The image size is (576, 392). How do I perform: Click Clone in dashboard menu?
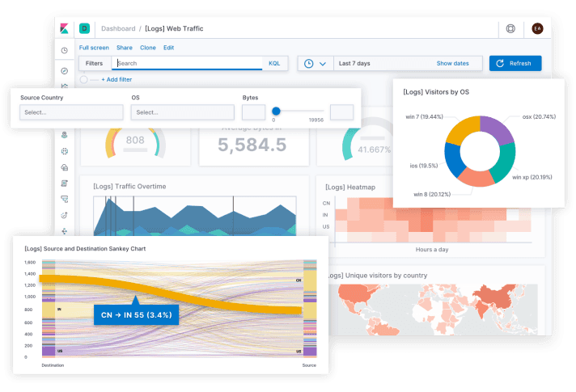[x=148, y=48]
